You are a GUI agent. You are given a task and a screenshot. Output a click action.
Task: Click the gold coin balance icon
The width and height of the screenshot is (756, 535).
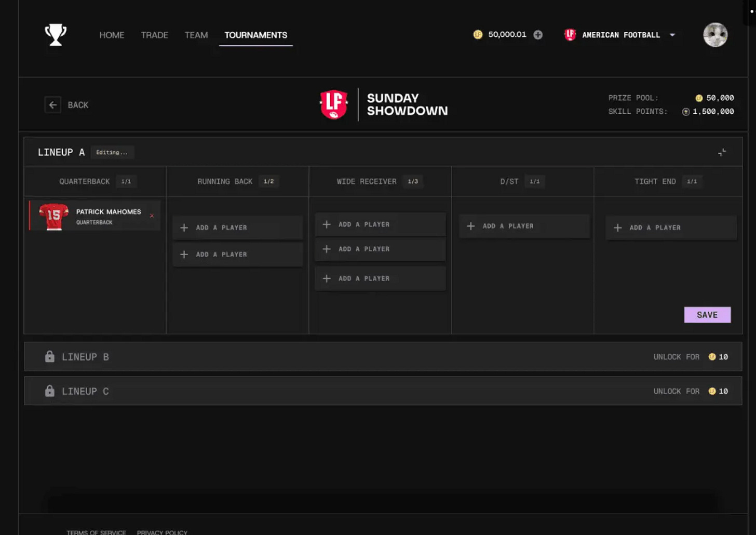pyautogui.click(x=478, y=34)
